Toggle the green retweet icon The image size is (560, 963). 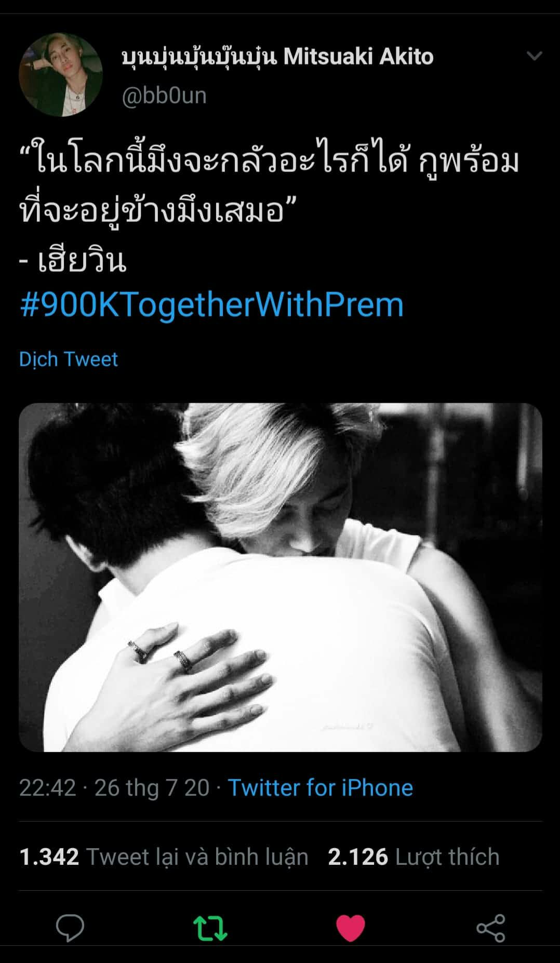pyautogui.click(x=210, y=928)
